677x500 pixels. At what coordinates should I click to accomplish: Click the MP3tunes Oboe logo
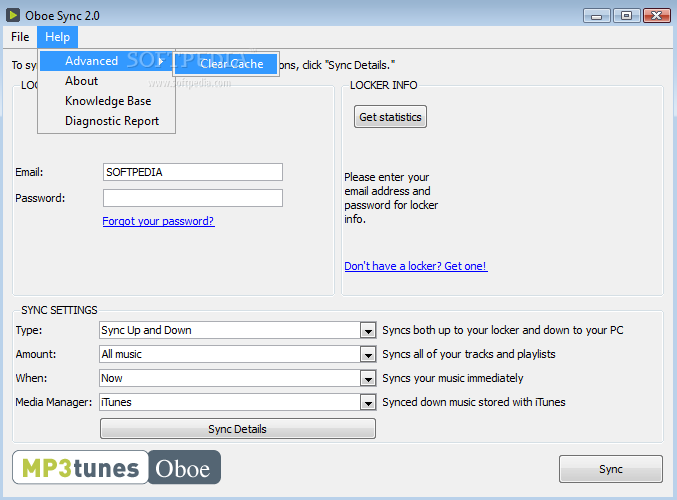117,468
